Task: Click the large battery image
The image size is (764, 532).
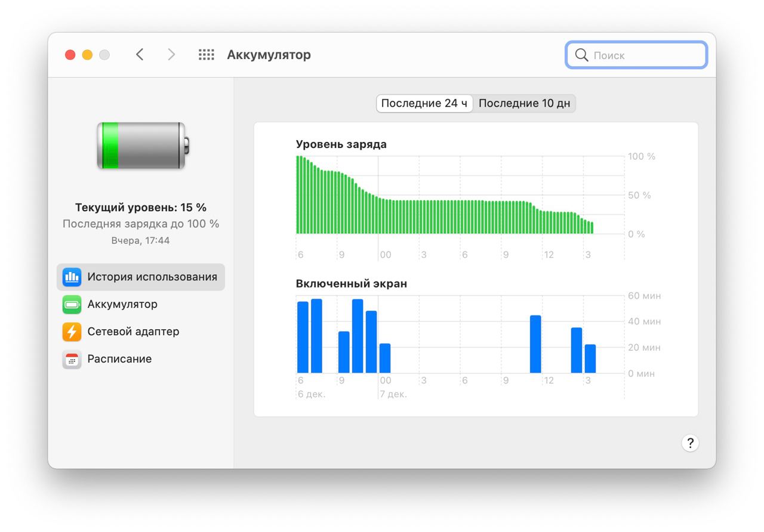Action: (143, 146)
